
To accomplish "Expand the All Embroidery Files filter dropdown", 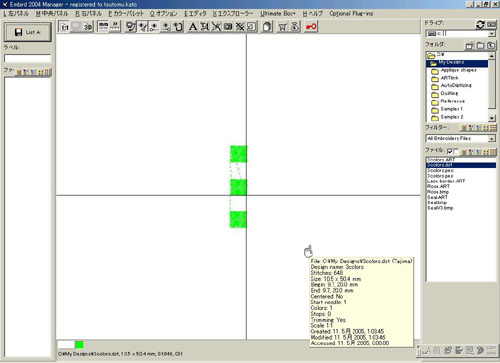I will point(492,138).
